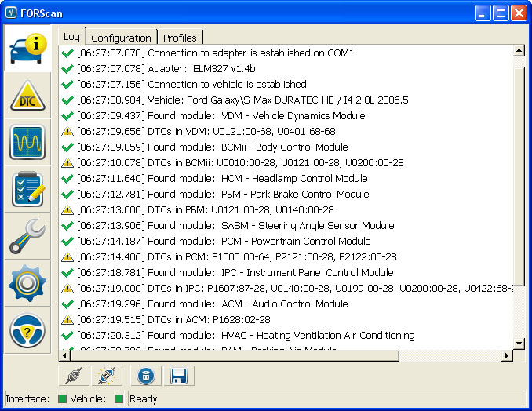Click the connect to vehicle plug button
The image size is (532, 411).
click(x=74, y=376)
